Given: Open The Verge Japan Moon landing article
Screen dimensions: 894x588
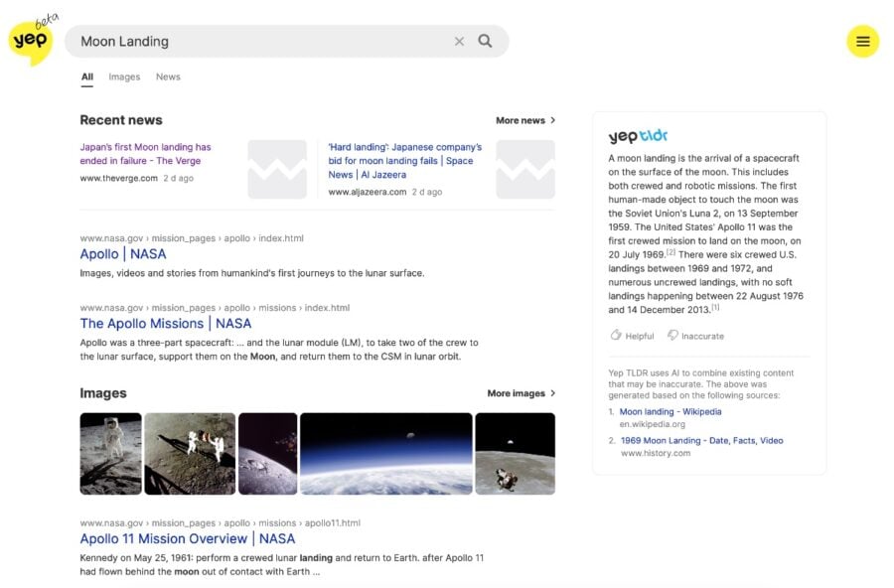Looking at the screenshot, I should (x=145, y=154).
